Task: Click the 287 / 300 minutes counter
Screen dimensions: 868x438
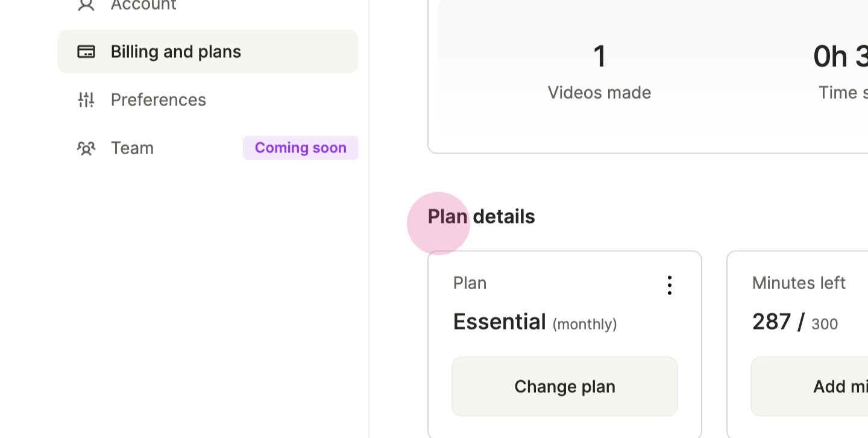Action: [795, 322]
